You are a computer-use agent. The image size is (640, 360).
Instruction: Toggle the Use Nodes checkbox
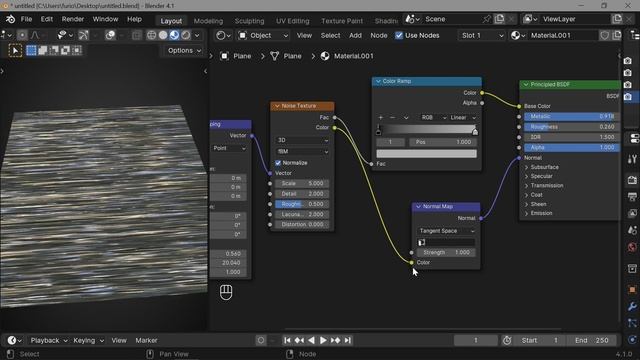(399, 36)
